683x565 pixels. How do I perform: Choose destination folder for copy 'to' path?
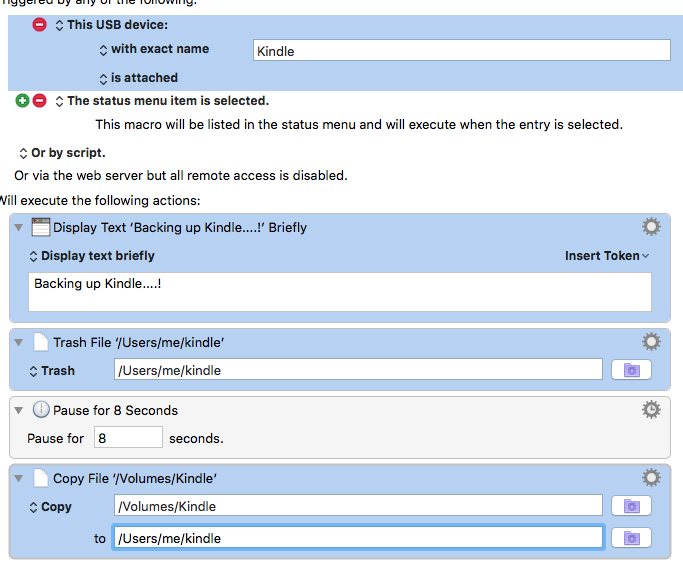coord(632,538)
